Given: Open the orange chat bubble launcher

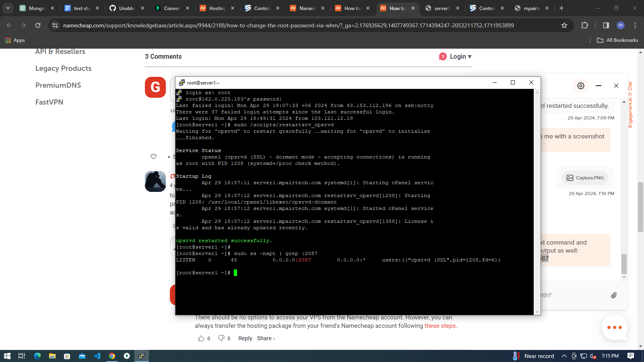Looking at the screenshot, I should point(614,327).
